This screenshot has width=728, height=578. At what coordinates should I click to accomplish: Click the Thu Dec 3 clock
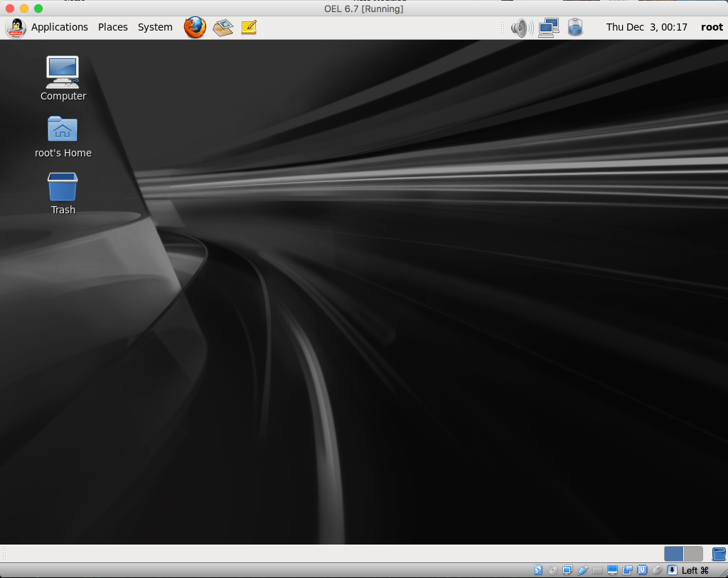point(646,28)
